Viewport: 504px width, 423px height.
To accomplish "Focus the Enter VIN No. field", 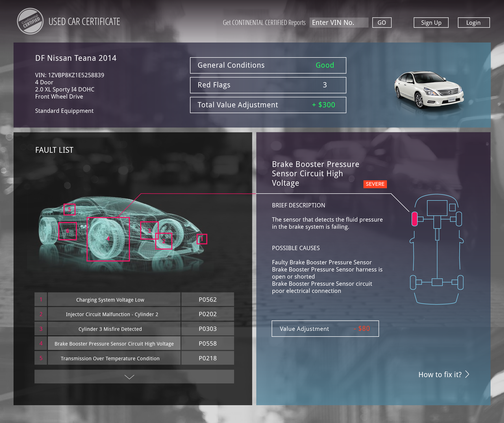I will 339,23.
